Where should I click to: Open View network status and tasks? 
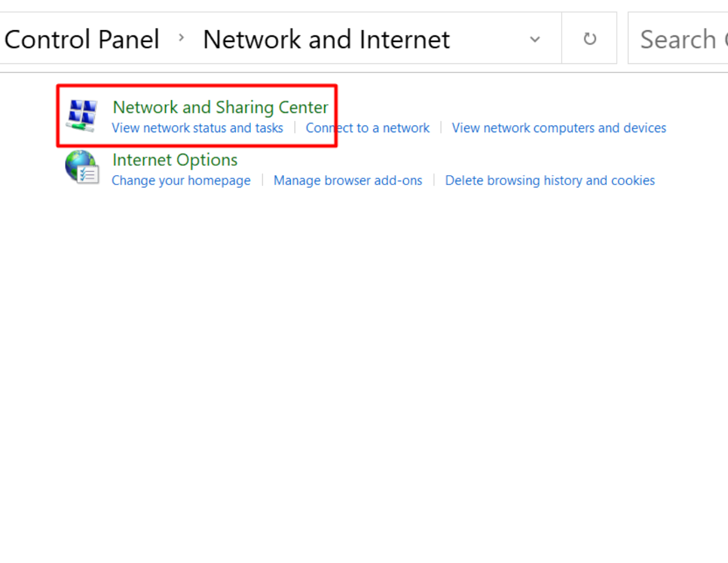(197, 128)
